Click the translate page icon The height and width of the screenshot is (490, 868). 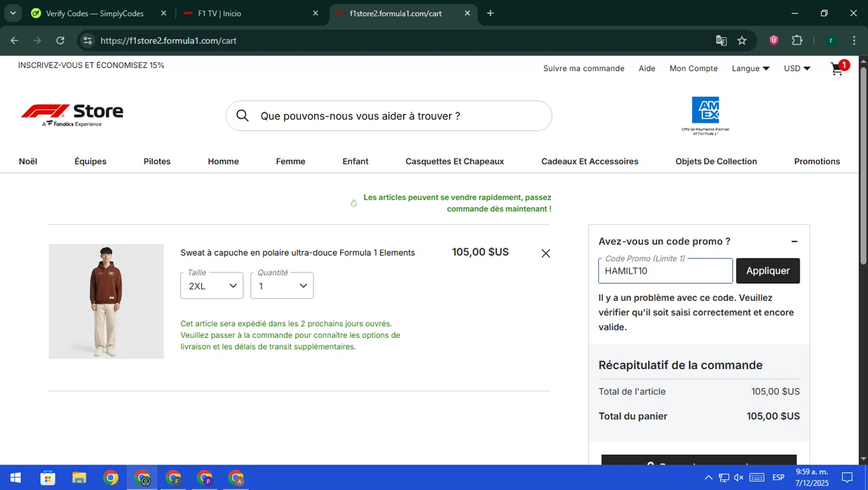(721, 40)
